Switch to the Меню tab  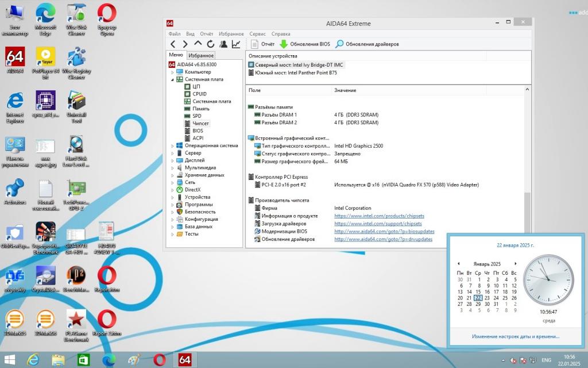click(176, 55)
